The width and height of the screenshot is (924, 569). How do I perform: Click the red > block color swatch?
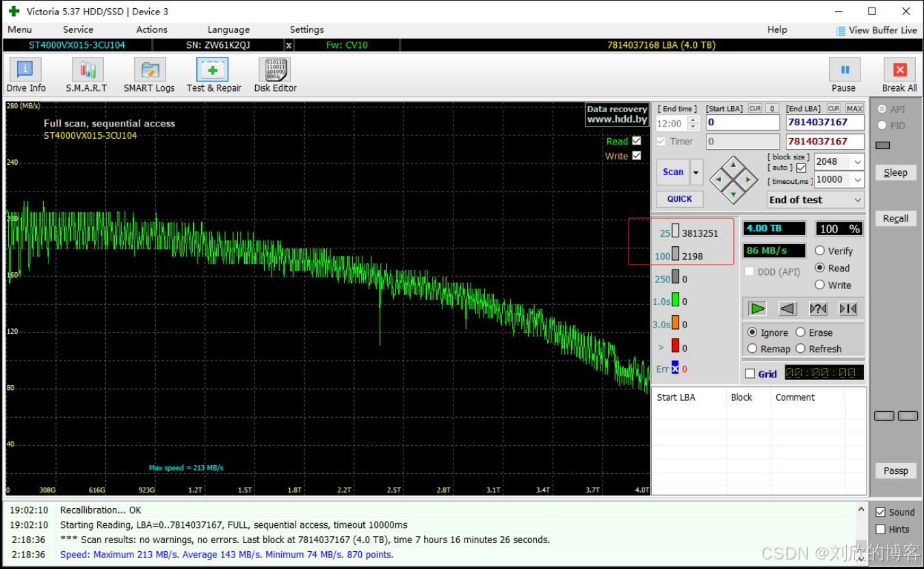tap(675, 346)
